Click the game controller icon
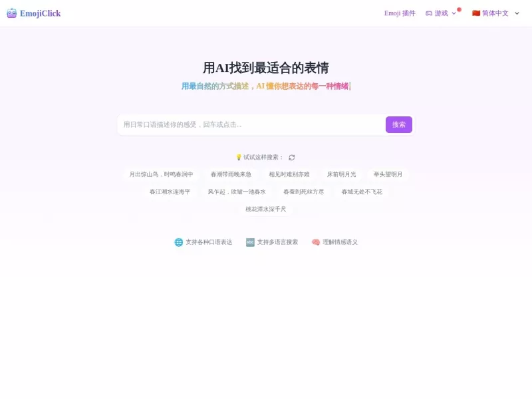 tap(429, 13)
